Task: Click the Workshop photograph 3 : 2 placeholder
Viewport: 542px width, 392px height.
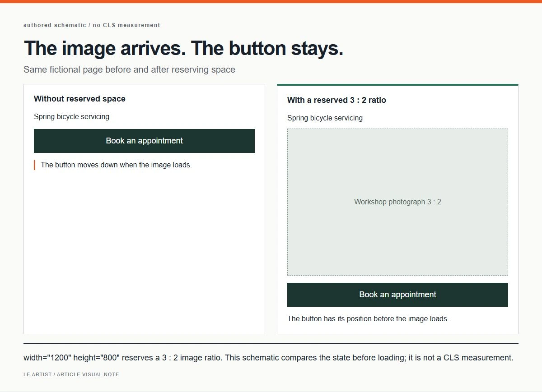Action: point(397,202)
